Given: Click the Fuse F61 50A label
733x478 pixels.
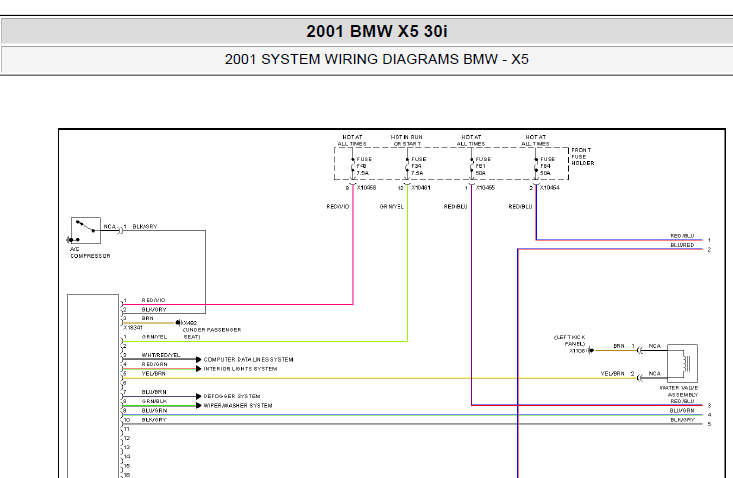Looking at the screenshot, I should click(x=483, y=166).
